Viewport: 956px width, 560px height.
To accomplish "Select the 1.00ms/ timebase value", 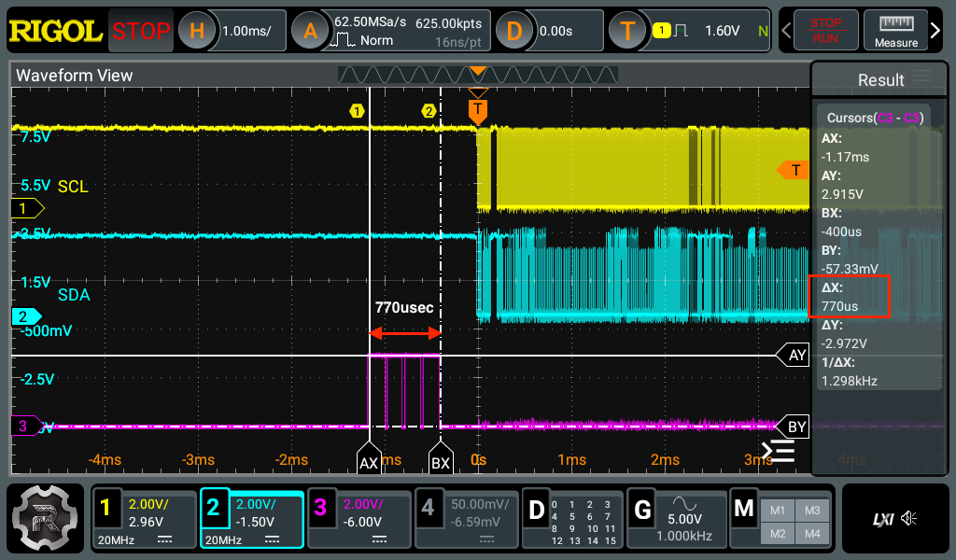I will (x=246, y=31).
